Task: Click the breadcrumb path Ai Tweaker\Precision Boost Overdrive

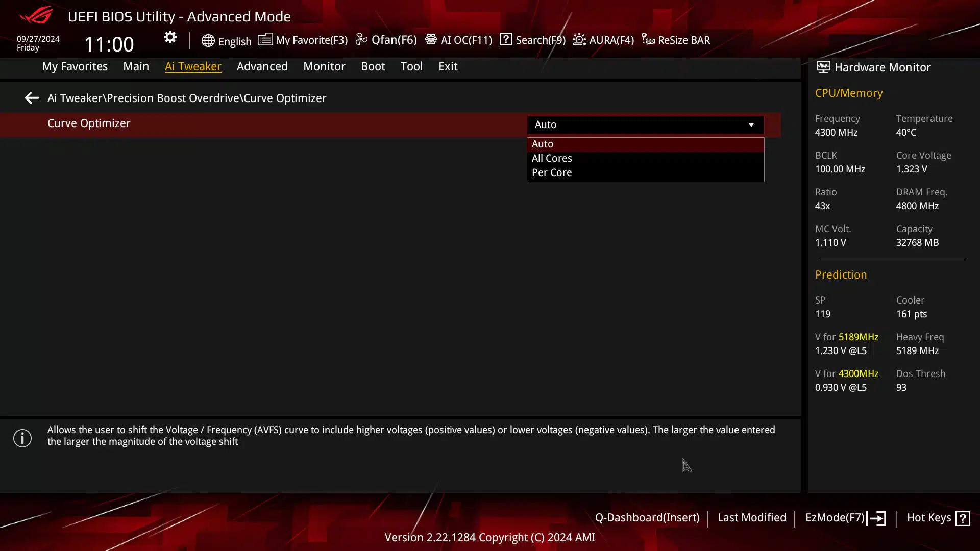Action: (x=144, y=98)
